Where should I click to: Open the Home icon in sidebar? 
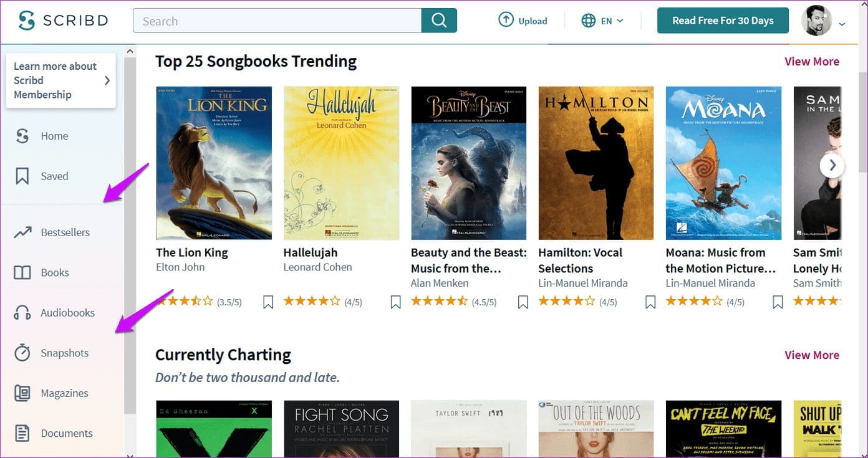click(x=22, y=136)
